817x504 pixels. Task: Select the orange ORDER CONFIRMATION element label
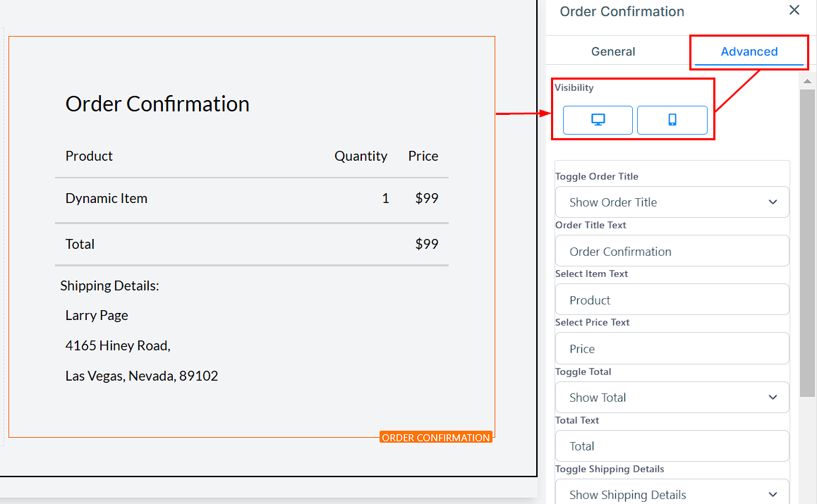click(x=435, y=438)
